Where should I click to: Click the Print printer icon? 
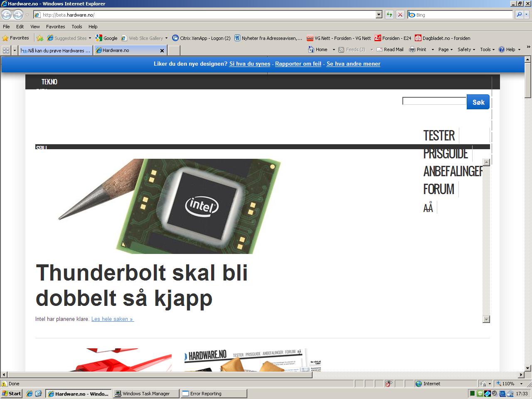click(x=412, y=49)
